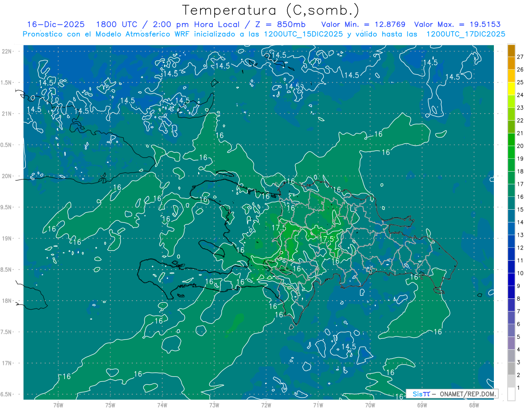Click the '1200UTC_17DIC2025' valid-until time

pos(466,34)
